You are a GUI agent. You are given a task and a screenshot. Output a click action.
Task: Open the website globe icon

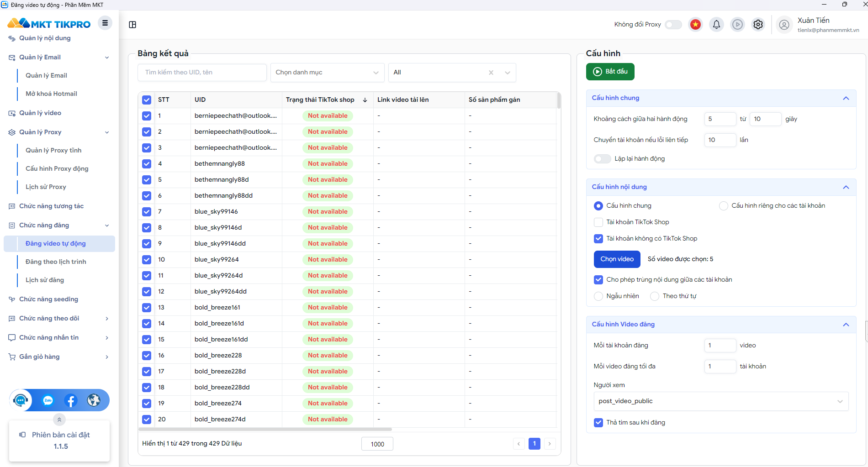tap(94, 400)
